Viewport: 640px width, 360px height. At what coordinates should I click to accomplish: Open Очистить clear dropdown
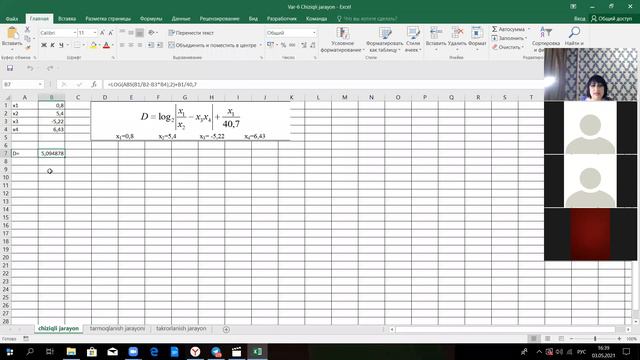(507, 47)
